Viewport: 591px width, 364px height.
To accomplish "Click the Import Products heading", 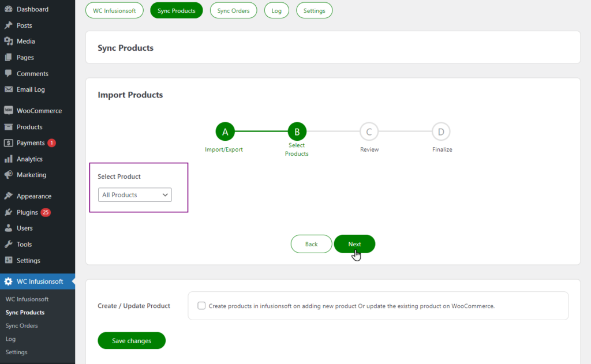I will 130,95.
